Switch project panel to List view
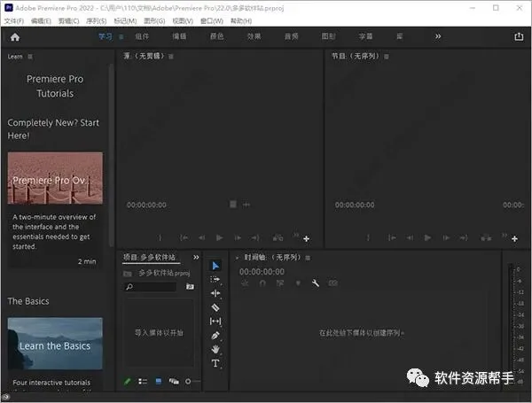The image size is (532, 403). click(x=143, y=382)
